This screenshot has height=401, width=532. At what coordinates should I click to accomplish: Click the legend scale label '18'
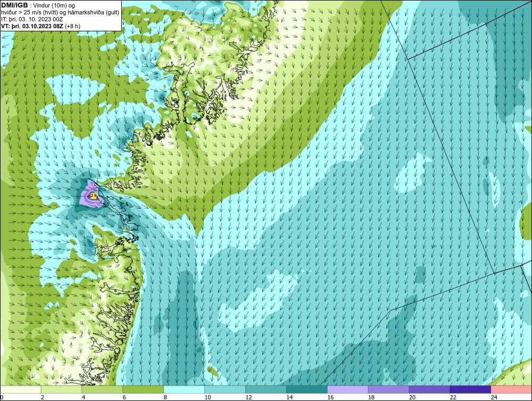click(x=371, y=398)
